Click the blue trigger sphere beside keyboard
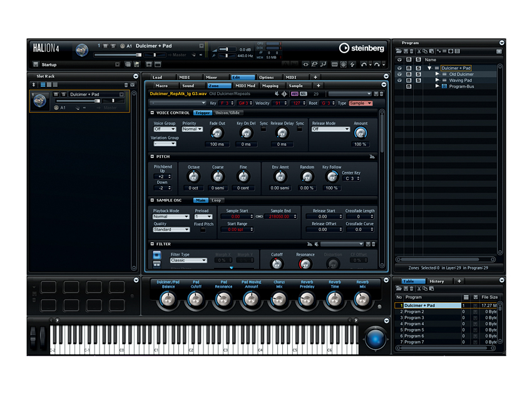 point(376,338)
